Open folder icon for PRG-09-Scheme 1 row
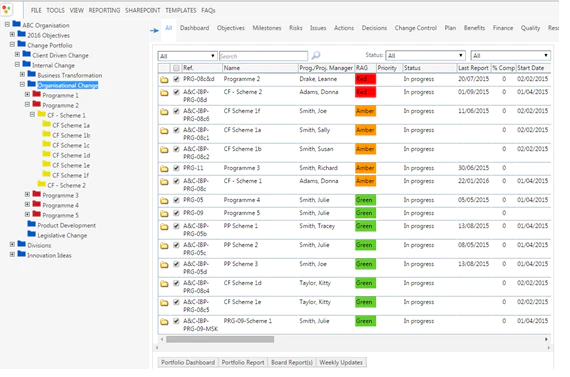Image resolution: width=570 pixels, height=377 pixels. (164, 321)
